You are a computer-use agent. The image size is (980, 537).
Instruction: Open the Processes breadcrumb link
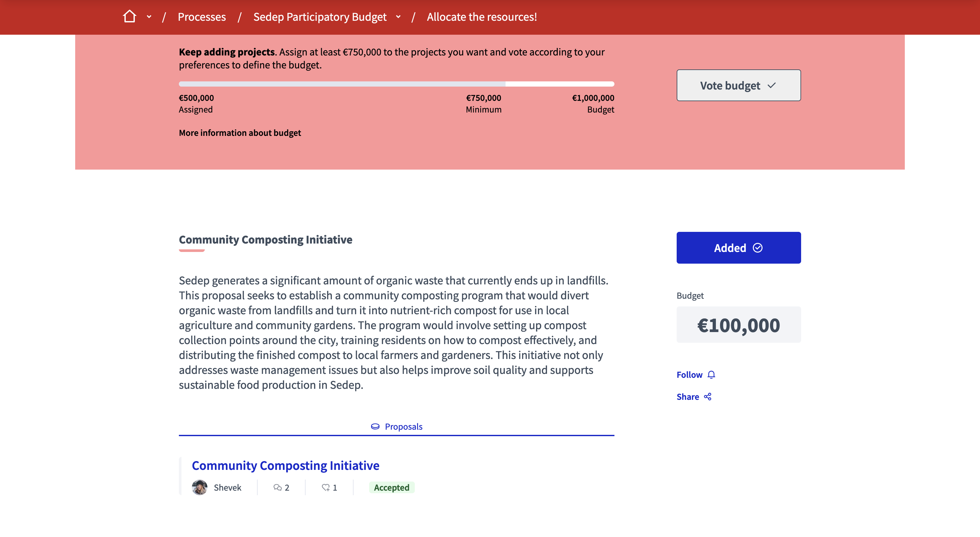point(202,17)
